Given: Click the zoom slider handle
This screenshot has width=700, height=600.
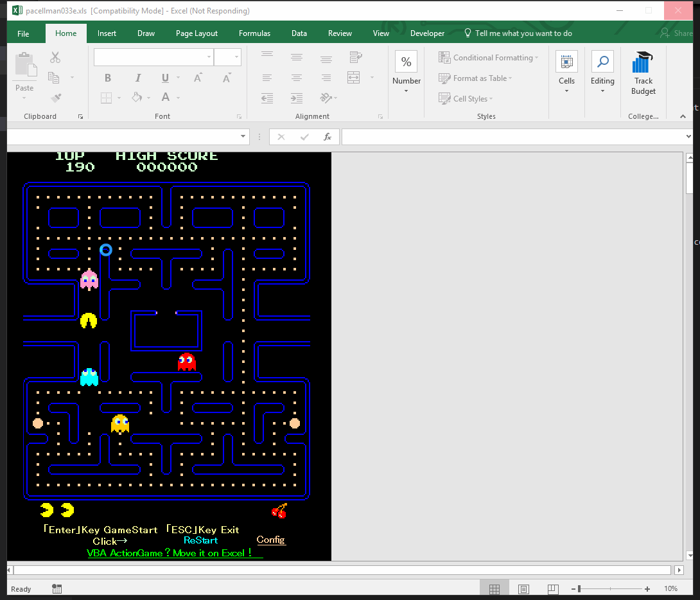Looking at the screenshot, I should pos(579,589).
